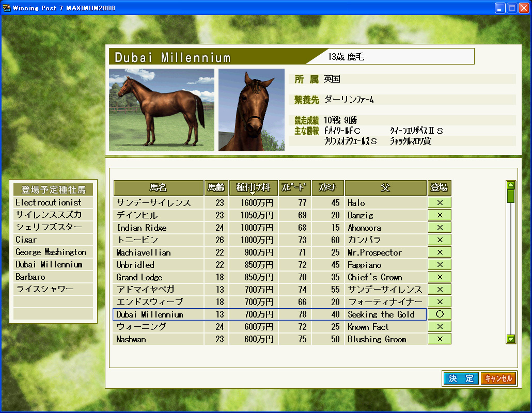Select ライスシャワー in planned stallions list

click(x=53, y=289)
